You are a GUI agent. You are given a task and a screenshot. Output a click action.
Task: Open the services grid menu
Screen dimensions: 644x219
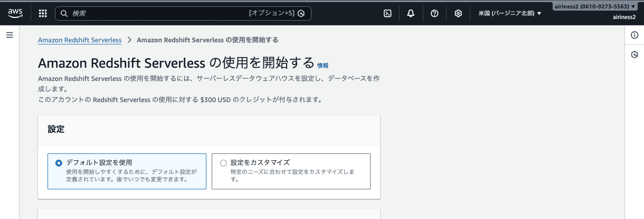[43, 13]
